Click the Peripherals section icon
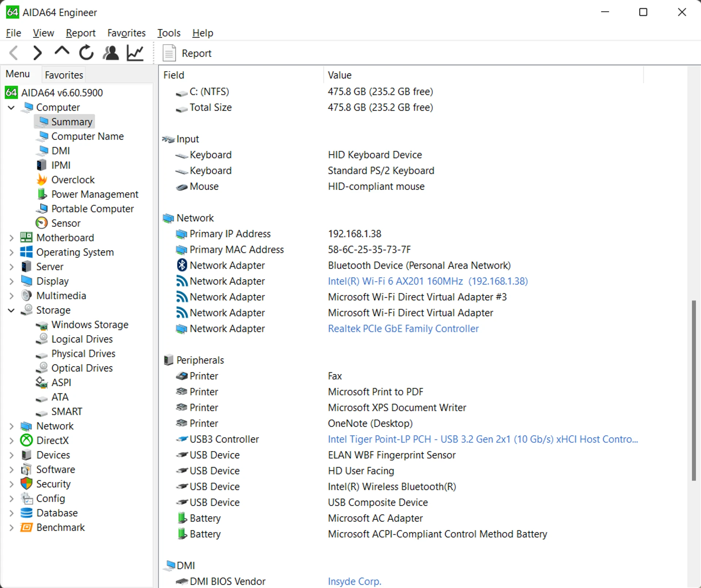Image resolution: width=701 pixels, height=588 pixels. (168, 360)
